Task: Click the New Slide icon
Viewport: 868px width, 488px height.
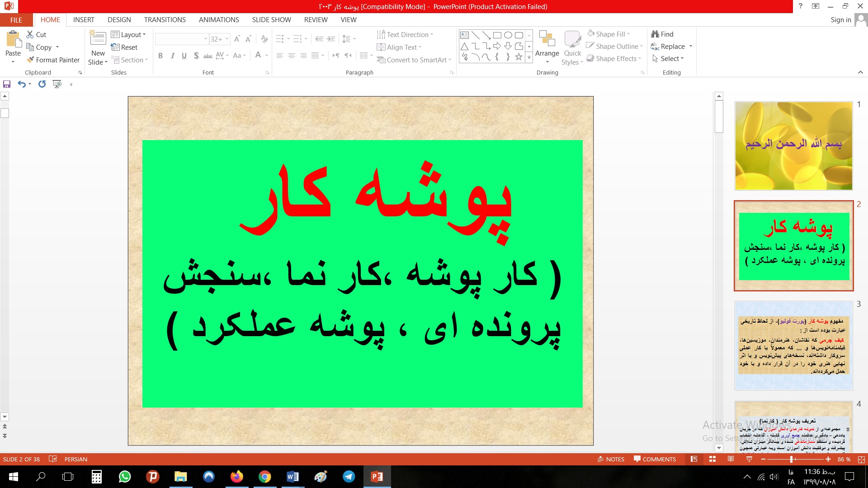Action: (x=98, y=39)
